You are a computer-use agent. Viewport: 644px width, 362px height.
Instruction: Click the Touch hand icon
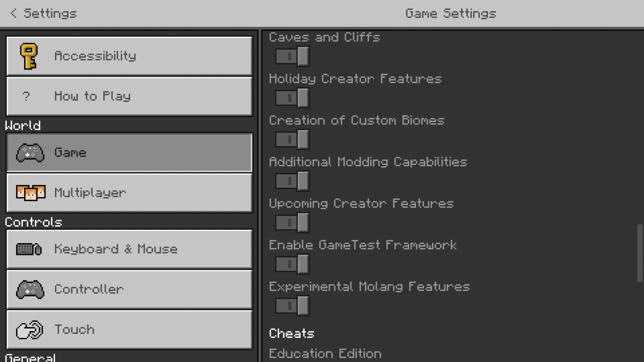coord(30,330)
